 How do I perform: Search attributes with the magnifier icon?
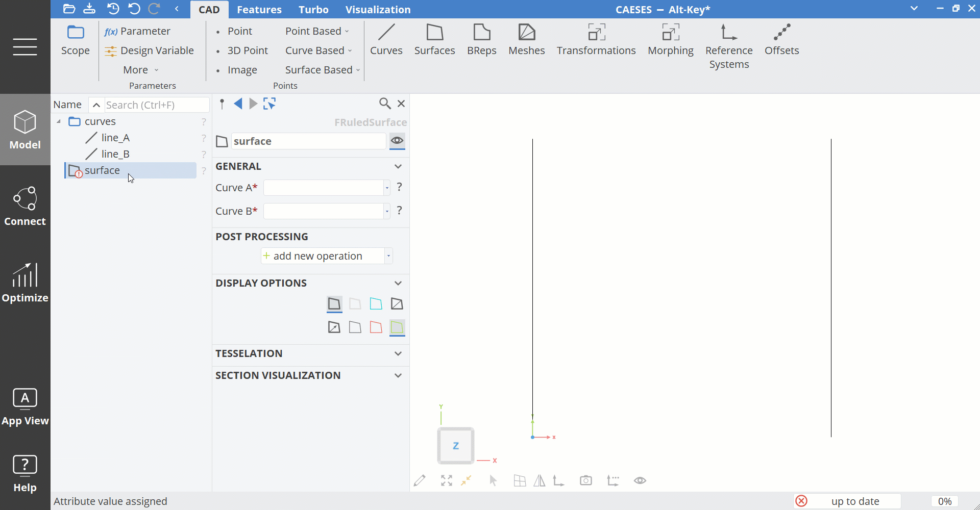pos(385,104)
